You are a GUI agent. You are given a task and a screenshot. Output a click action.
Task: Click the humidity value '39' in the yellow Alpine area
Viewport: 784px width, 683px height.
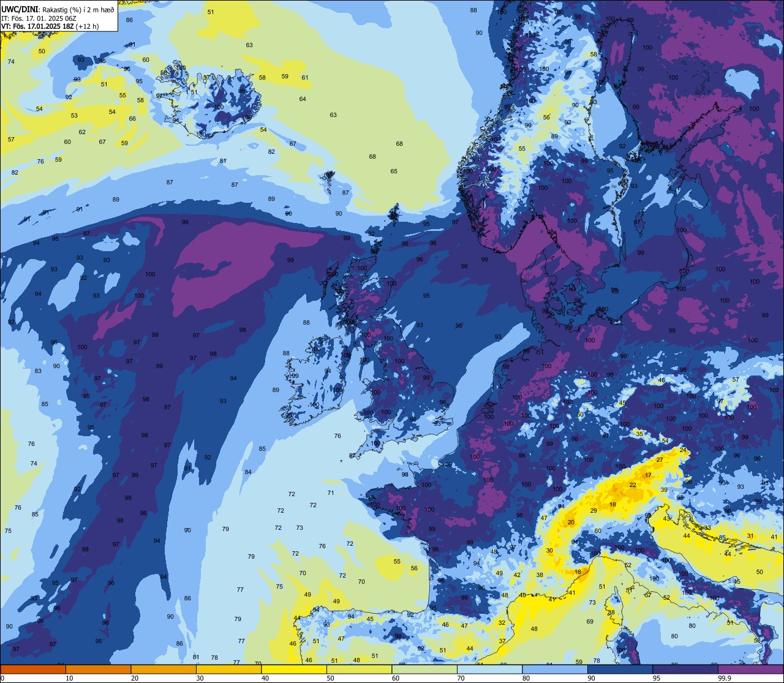click(x=664, y=490)
